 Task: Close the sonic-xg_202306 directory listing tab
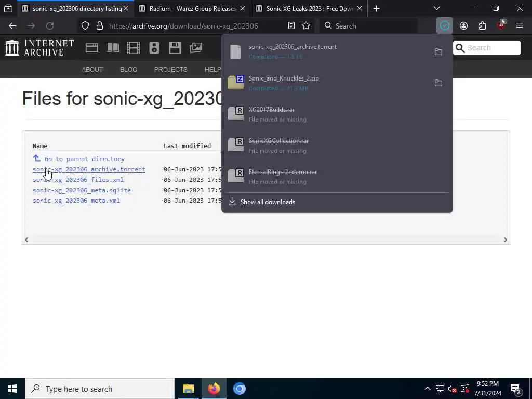click(126, 8)
